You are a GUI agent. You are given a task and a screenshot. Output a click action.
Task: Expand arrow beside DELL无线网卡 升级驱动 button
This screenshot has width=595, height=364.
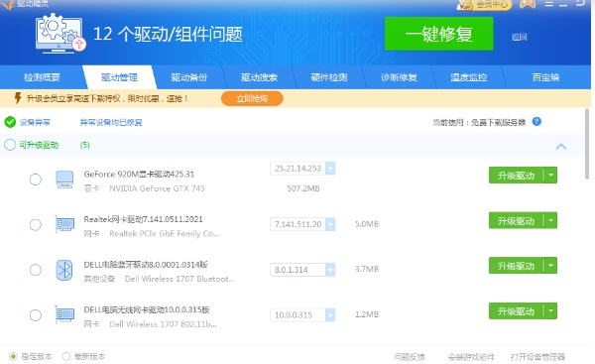tap(550, 311)
